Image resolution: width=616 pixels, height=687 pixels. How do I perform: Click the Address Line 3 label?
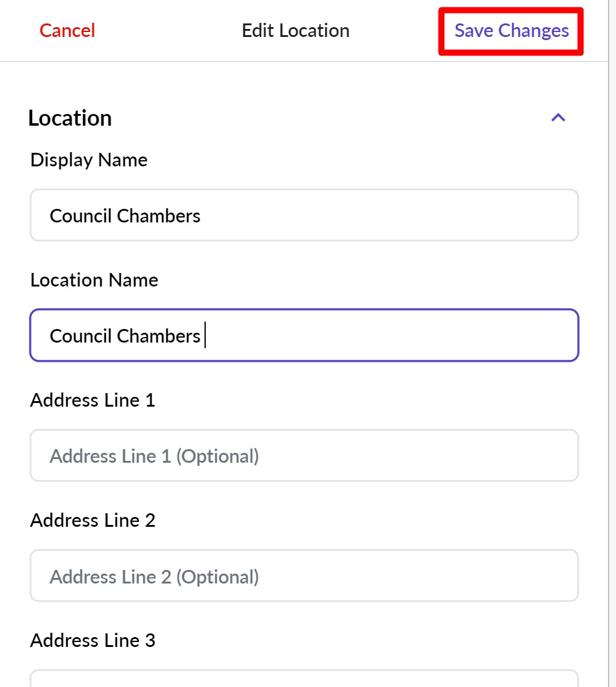click(x=92, y=641)
